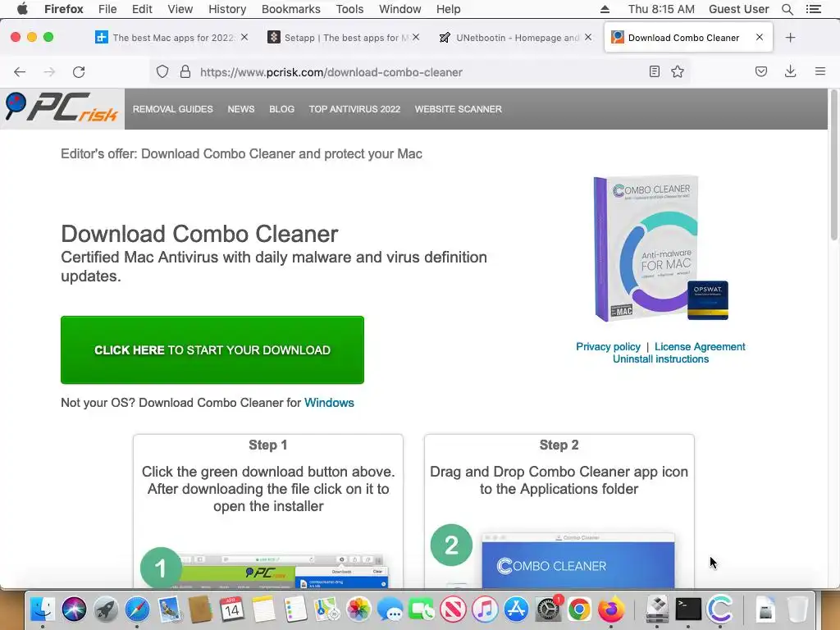840x630 pixels.
Task: Open the File menu
Action: tap(107, 9)
